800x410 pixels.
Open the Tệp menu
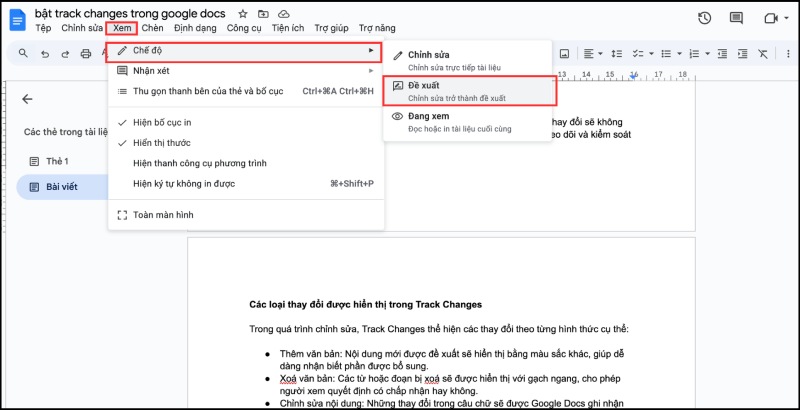pyautogui.click(x=43, y=28)
